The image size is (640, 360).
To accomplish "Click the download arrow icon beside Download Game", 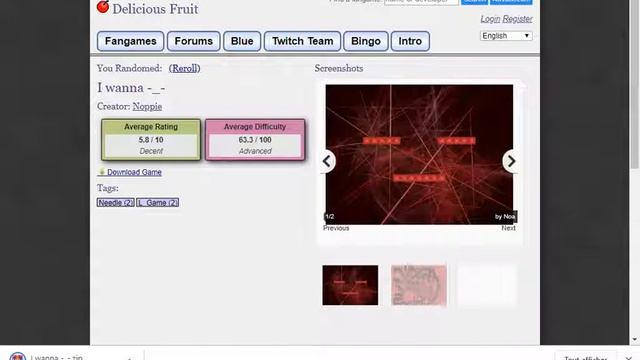I will click(102, 172).
